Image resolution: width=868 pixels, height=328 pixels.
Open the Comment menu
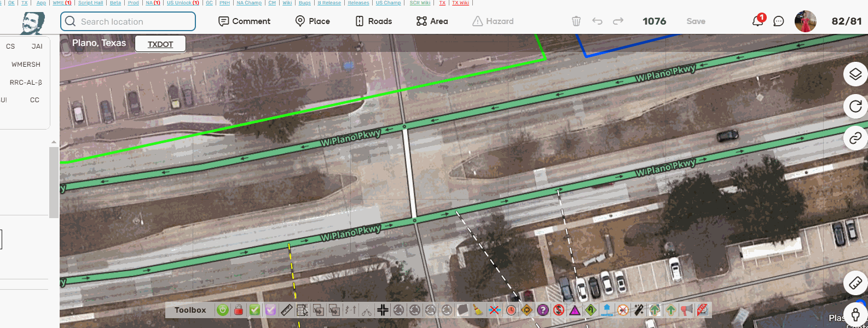pos(245,21)
